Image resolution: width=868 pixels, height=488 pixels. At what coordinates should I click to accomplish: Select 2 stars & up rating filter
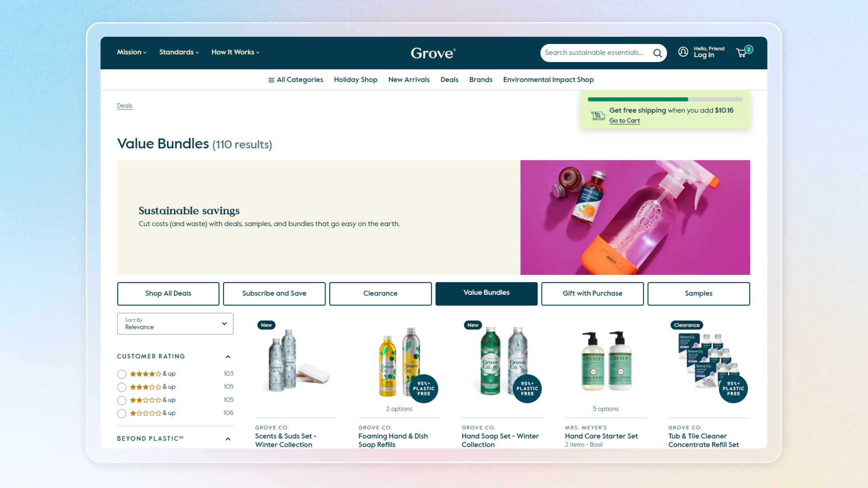click(x=121, y=400)
